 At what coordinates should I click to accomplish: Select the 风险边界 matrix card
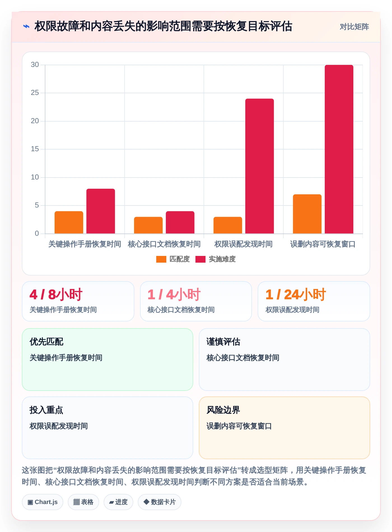coord(284,428)
